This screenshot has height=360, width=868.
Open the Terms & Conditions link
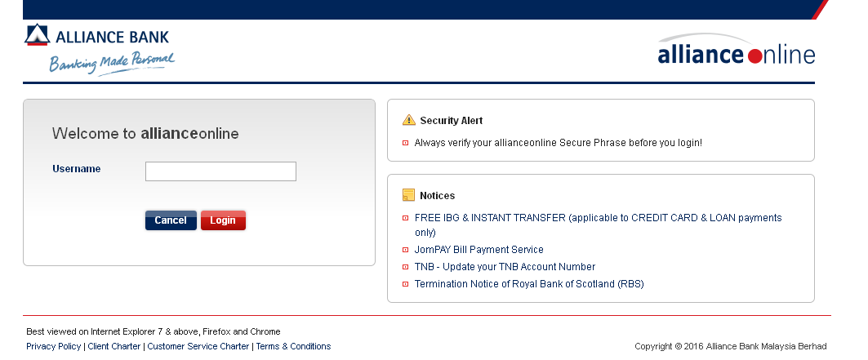(294, 346)
